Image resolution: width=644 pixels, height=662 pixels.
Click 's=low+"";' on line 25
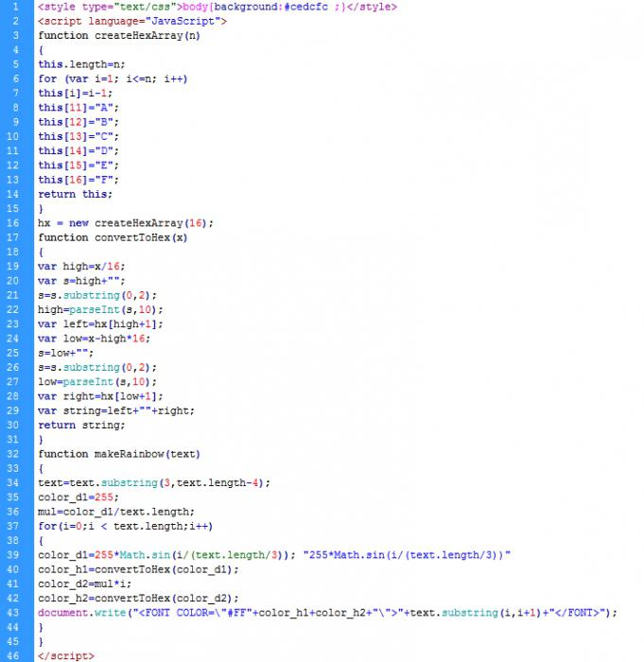pos(65,353)
